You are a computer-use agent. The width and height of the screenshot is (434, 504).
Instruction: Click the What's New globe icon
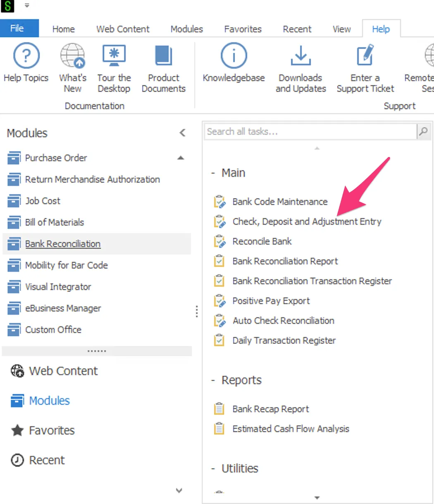(73, 56)
